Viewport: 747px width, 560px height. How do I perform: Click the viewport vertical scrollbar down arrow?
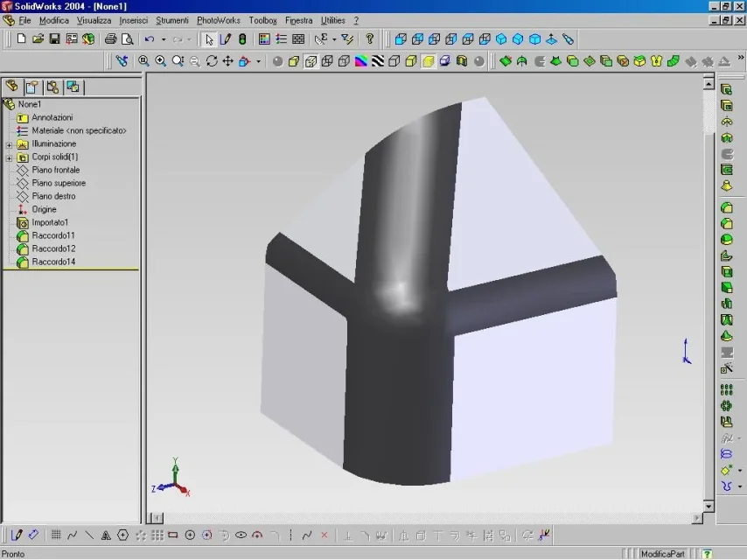(709, 506)
